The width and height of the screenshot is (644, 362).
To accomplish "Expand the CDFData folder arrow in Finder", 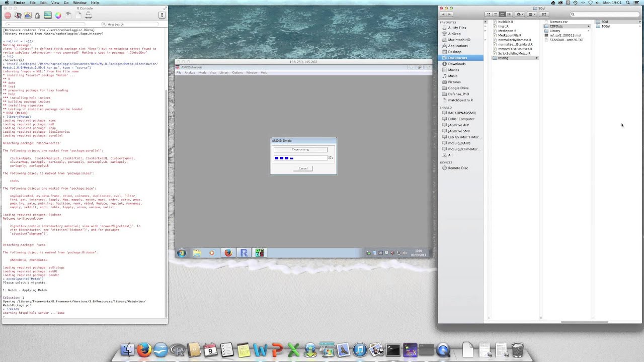I will pos(588,26).
